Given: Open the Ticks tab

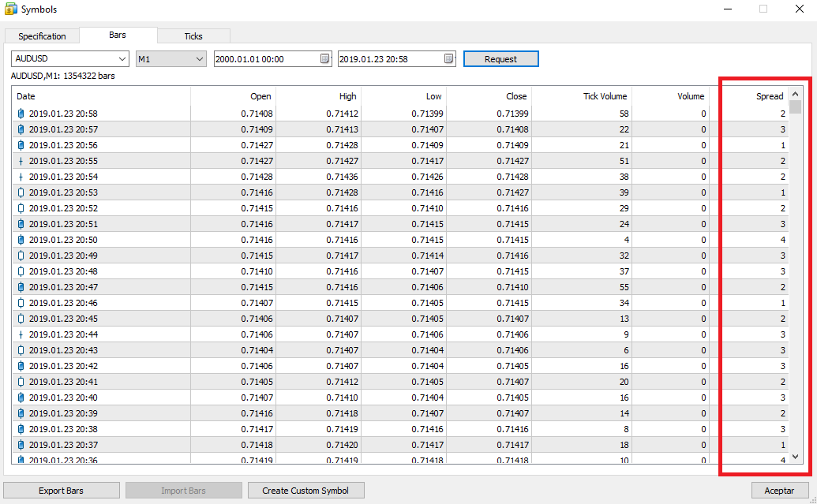Looking at the screenshot, I should point(193,36).
